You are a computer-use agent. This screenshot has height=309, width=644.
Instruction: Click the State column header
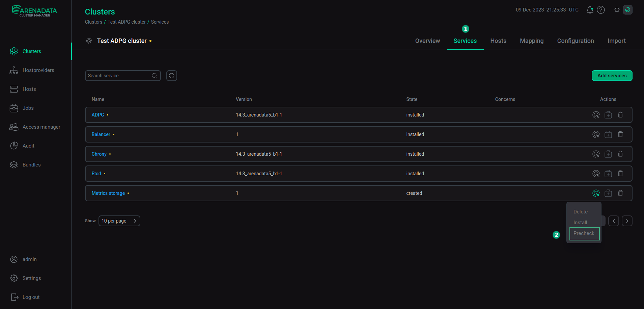(x=412, y=99)
